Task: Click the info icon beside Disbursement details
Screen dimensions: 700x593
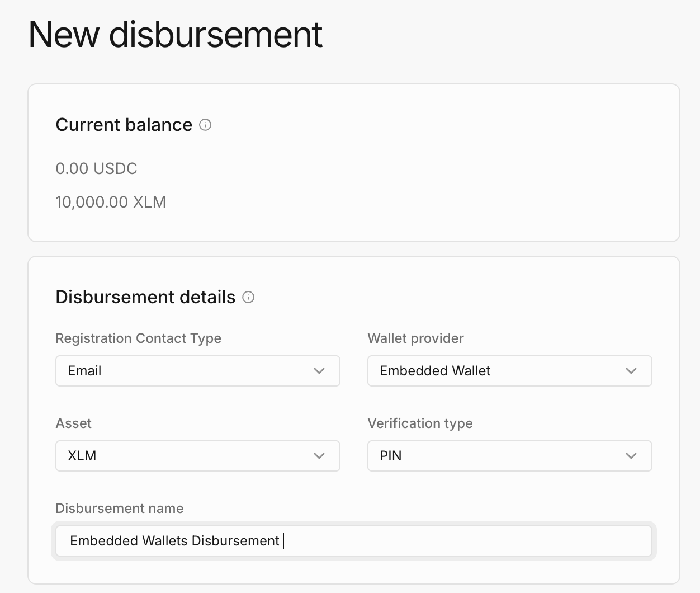Action: coord(248,298)
